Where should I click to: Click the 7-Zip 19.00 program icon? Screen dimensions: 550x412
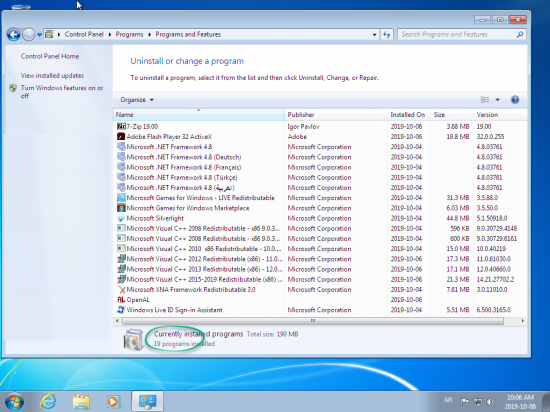point(121,126)
